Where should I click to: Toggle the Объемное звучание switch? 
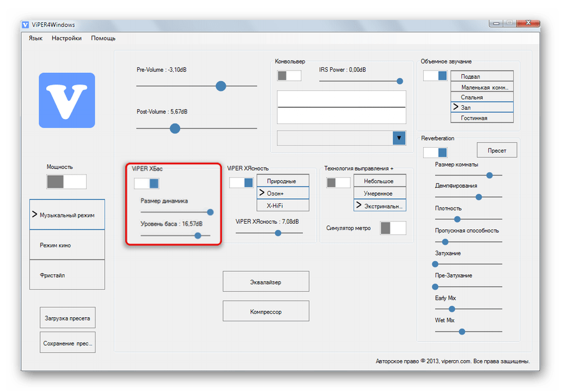(x=435, y=75)
